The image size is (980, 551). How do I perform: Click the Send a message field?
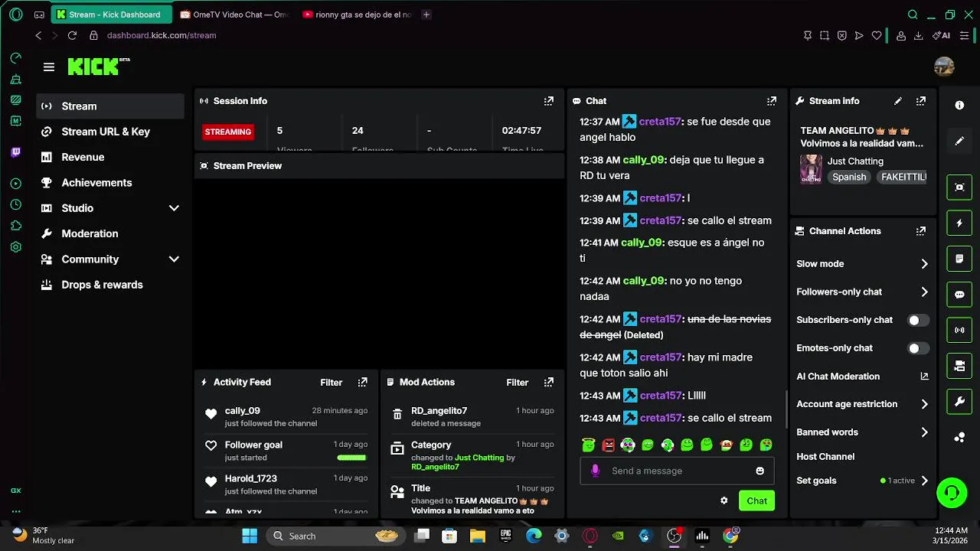point(677,471)
